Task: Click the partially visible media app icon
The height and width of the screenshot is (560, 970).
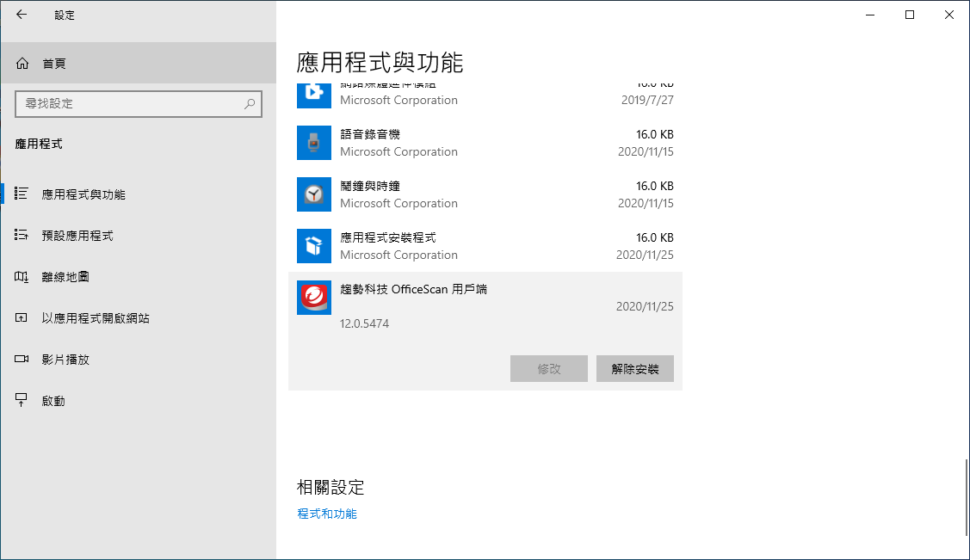Action: [x=314, y=95]
